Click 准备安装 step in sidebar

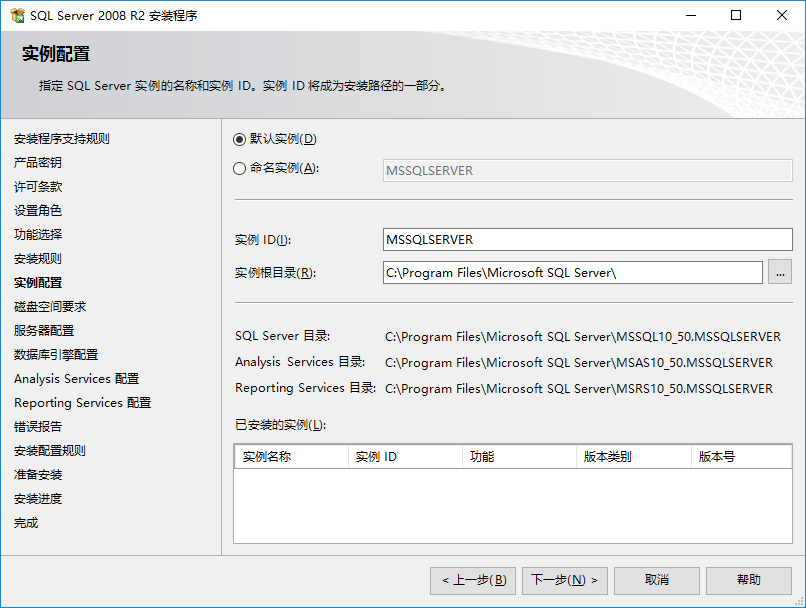tap(38, 475)
